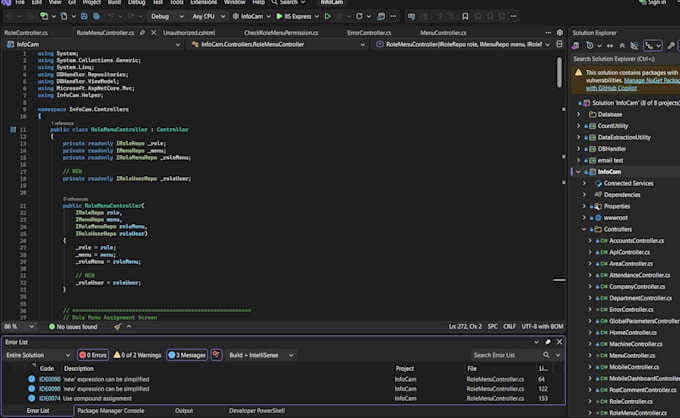Click Solution Explorer Sync with Active Document icon
Viewport: 680px width, 418px height.
(610, 46)
